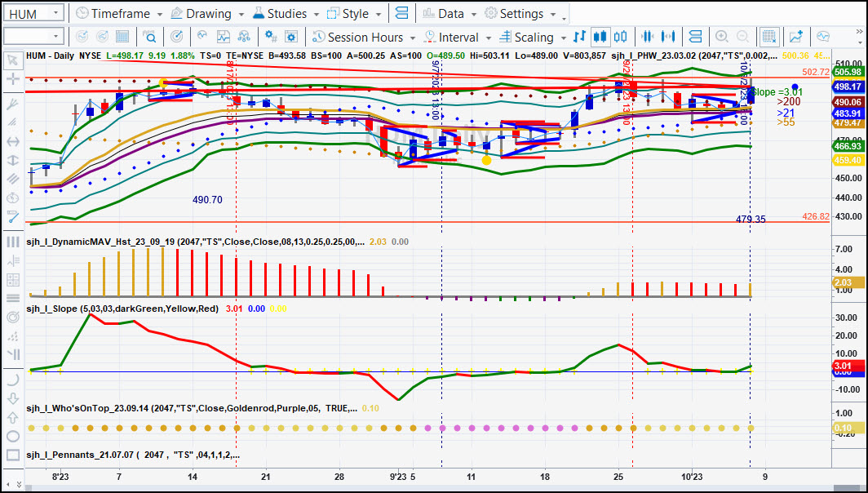The width and height of the screenshot is (868, 493).
Task: Select the horizontal double-arrow drawing tool
Action: [x=13, y=142]
